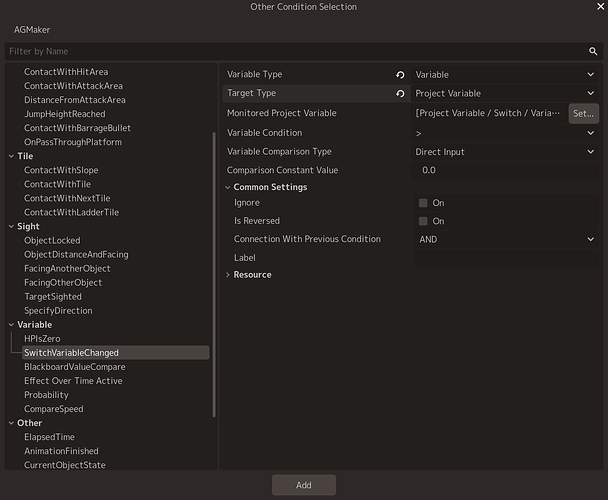608x500 pixels.
Task: Select ContactWithSlope condition
Action: [61, 170]
